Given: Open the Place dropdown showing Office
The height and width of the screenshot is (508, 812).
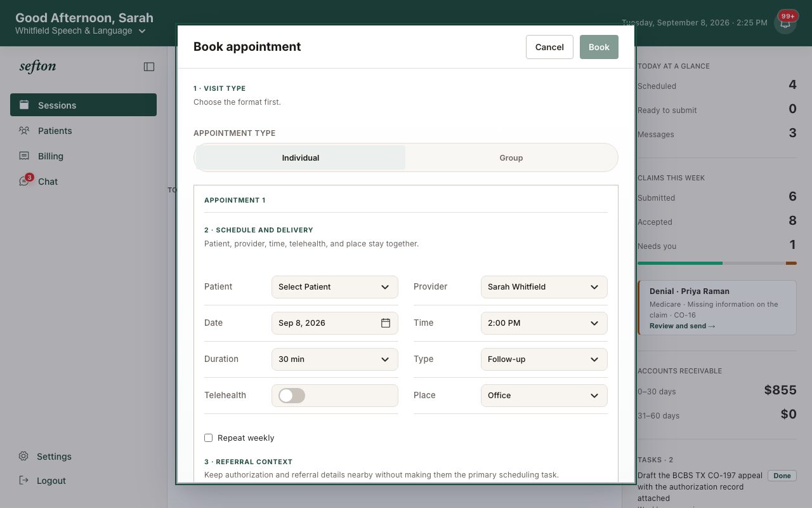Looking at the screenshot, I should point(544,396).
